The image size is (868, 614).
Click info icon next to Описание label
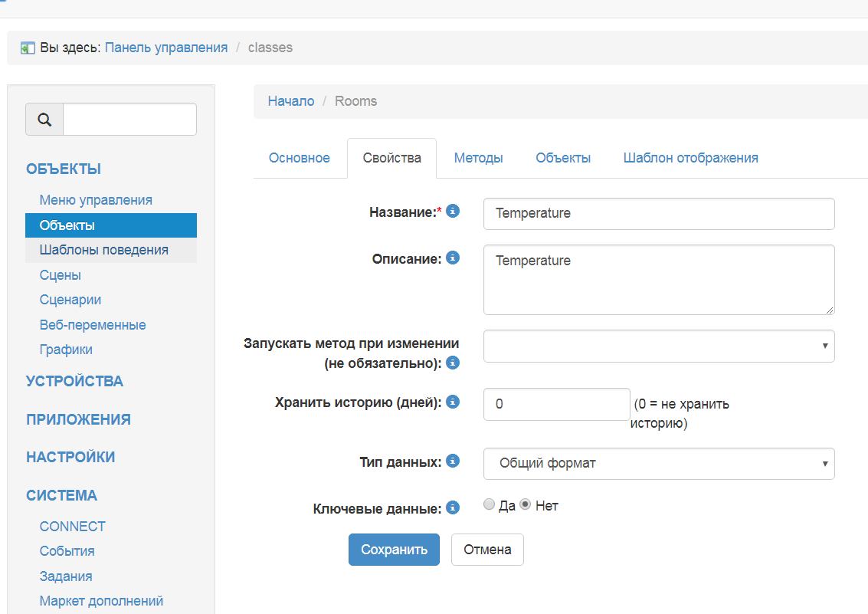point(453,258)
